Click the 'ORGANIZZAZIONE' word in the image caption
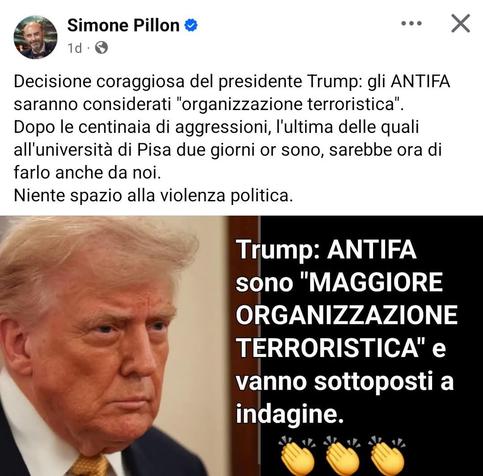This screenshot has height=476, width=483. (x=347, y=315)
